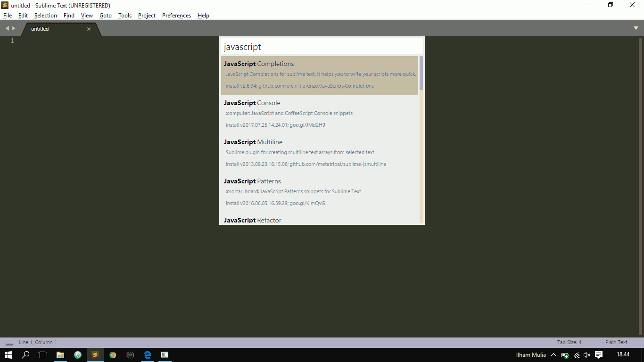
Task: Click the javascript search input field
Action: (x=322, y=47)
